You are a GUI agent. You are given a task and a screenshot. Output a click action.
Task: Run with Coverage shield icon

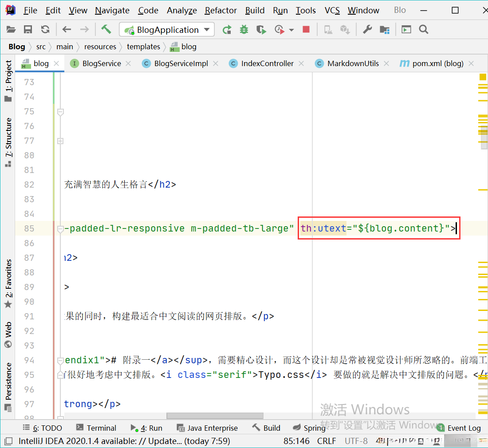coord(261,30)
